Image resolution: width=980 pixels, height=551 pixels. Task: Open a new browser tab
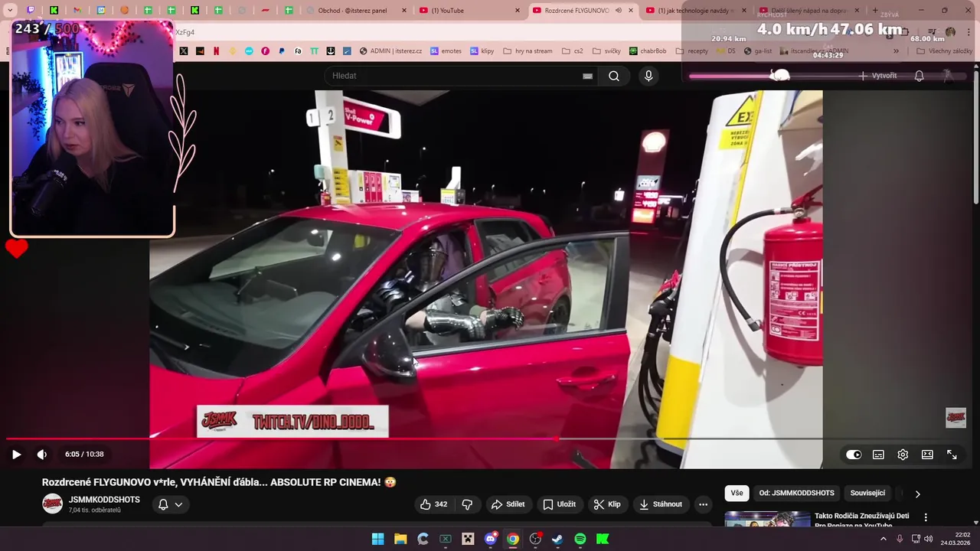pyautogui.click(x=875, y=11)
